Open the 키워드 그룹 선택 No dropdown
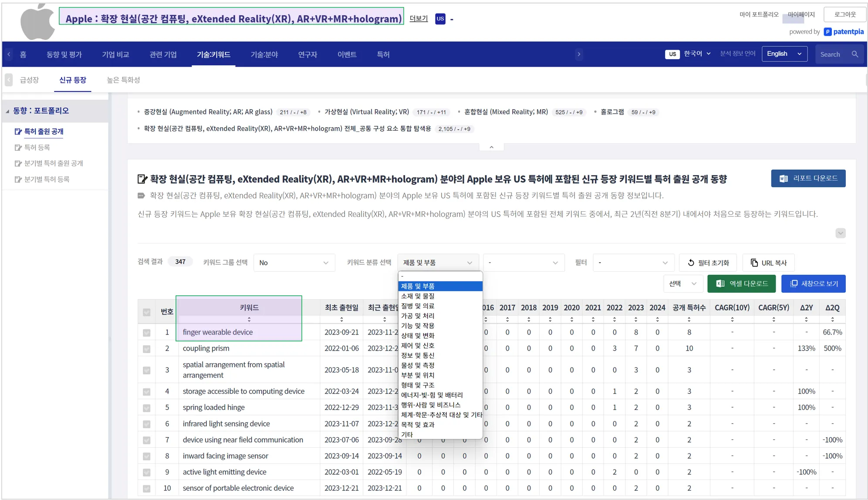 click(294, 263)
